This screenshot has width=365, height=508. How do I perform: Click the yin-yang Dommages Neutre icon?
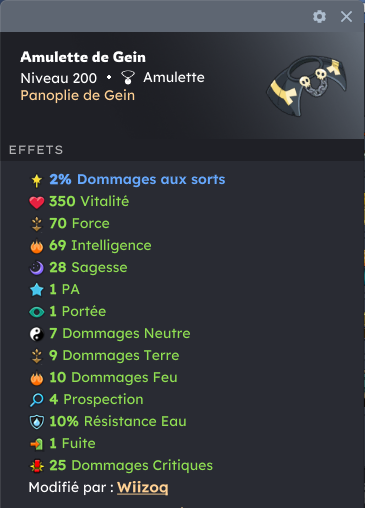coord(37,334)
